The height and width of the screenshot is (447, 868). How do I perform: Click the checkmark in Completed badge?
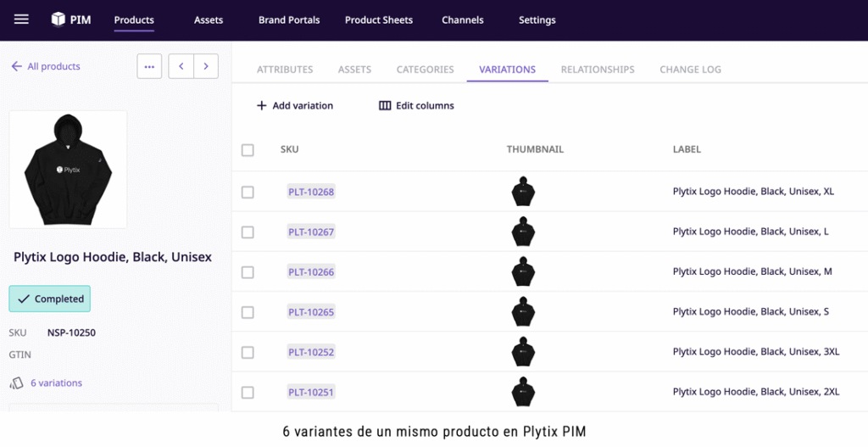pyautogui.click(x=23, y=299)
